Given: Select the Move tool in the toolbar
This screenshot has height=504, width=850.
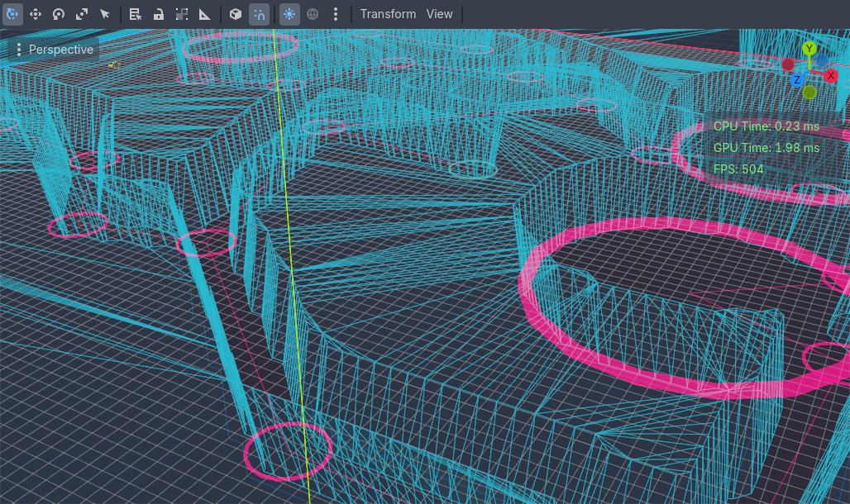Looking at the screenshot, I should [36, 14].
